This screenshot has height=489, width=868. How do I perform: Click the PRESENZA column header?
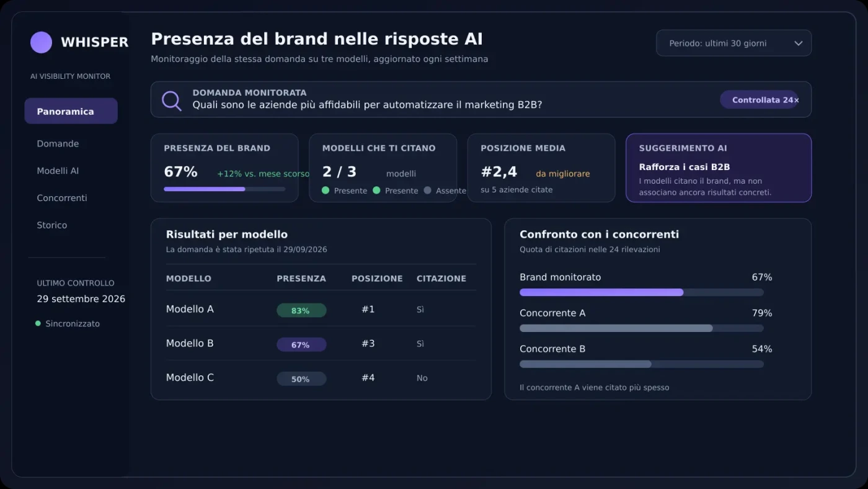click(x=301, y=279)
